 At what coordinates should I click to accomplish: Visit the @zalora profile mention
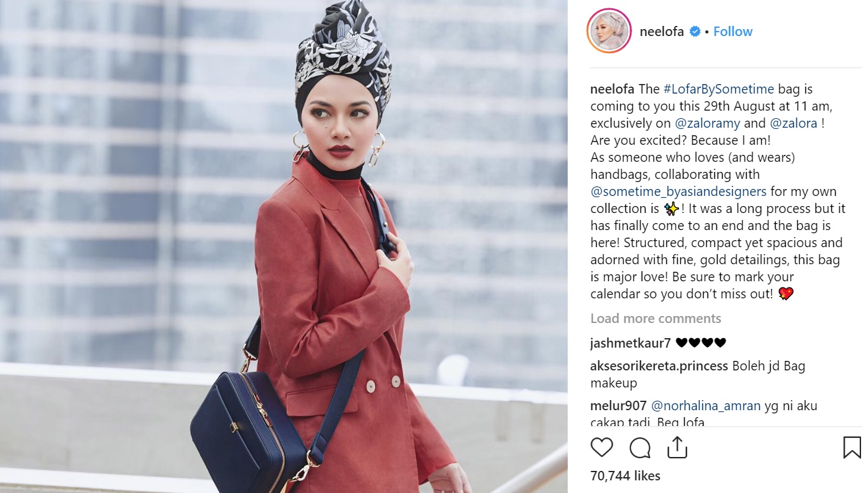click(x=793, y=123)
